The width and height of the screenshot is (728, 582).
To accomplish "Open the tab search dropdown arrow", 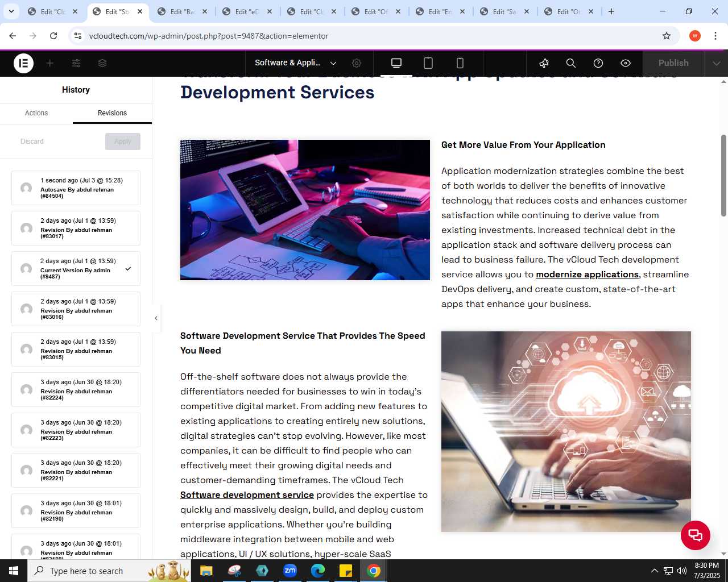I will tap(11, 11).
